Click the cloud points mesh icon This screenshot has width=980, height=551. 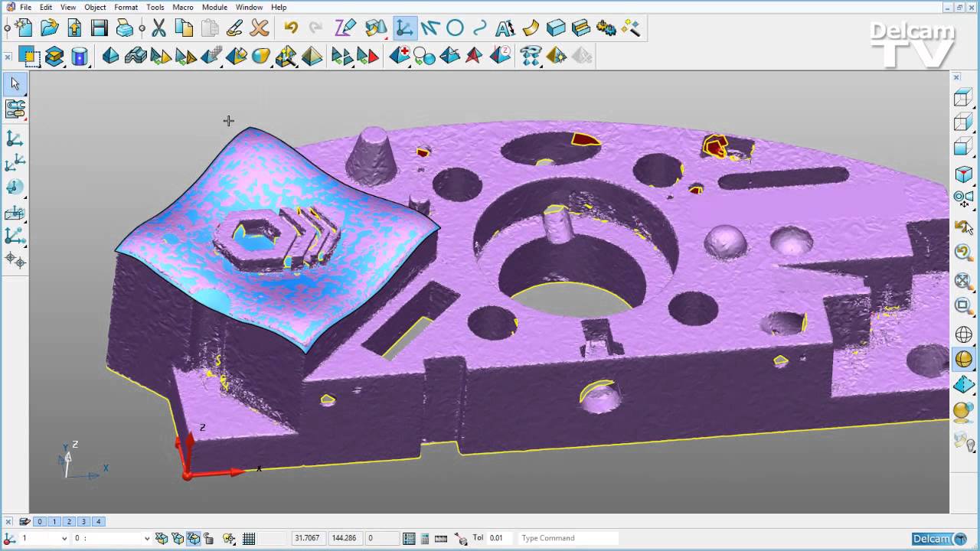click(531, 56)
